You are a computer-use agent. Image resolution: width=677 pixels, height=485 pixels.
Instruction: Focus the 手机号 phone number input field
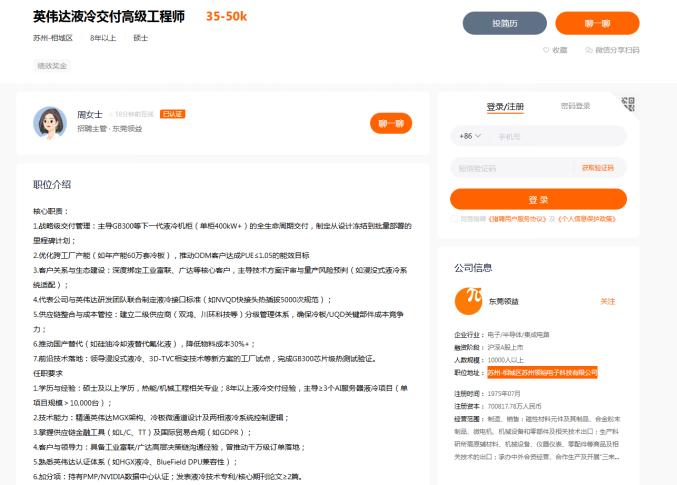pos(560,136)
